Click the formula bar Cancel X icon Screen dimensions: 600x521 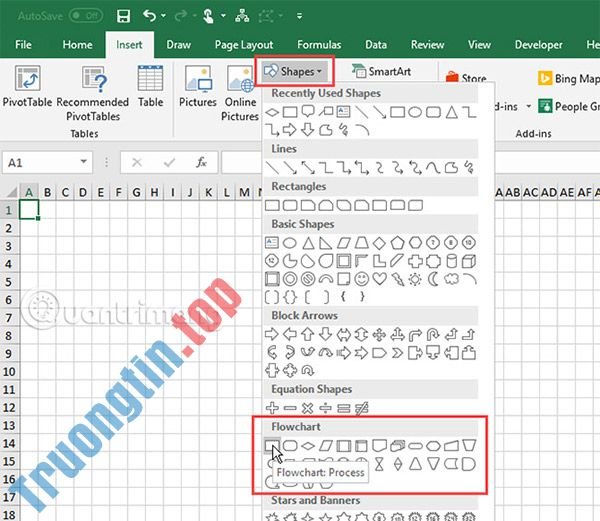[x=137, y=163]
